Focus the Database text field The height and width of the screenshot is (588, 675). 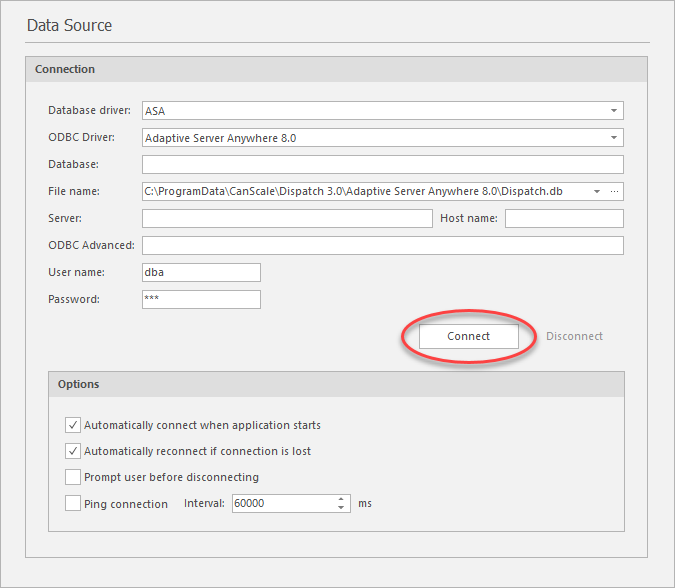click(382, 164)
